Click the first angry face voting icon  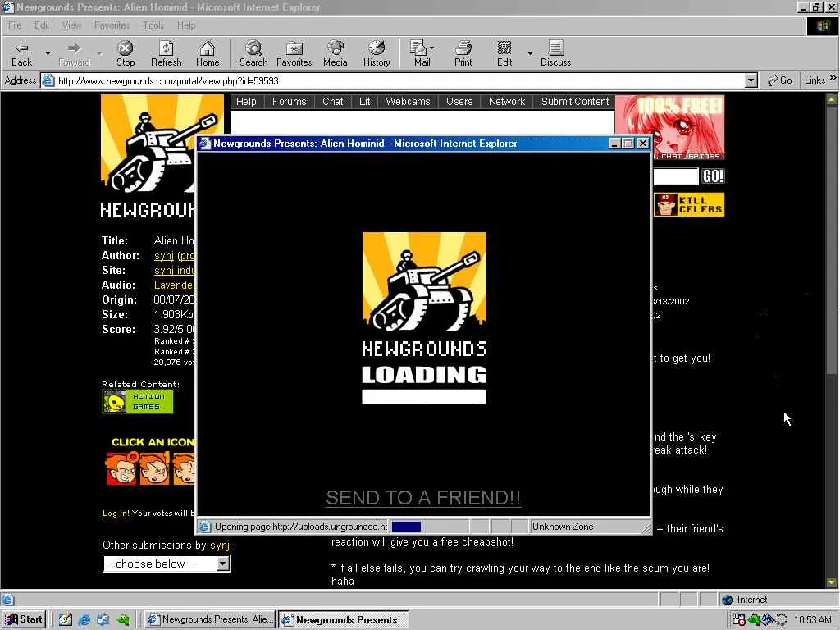click(x=121, y=468)
